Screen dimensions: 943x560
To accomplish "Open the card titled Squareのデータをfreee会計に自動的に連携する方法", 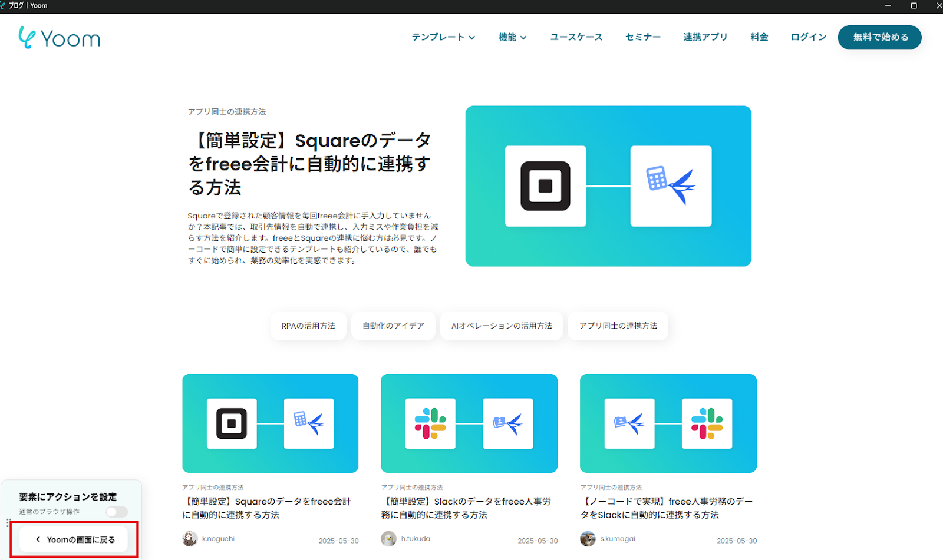I will [x=266, y=508].
